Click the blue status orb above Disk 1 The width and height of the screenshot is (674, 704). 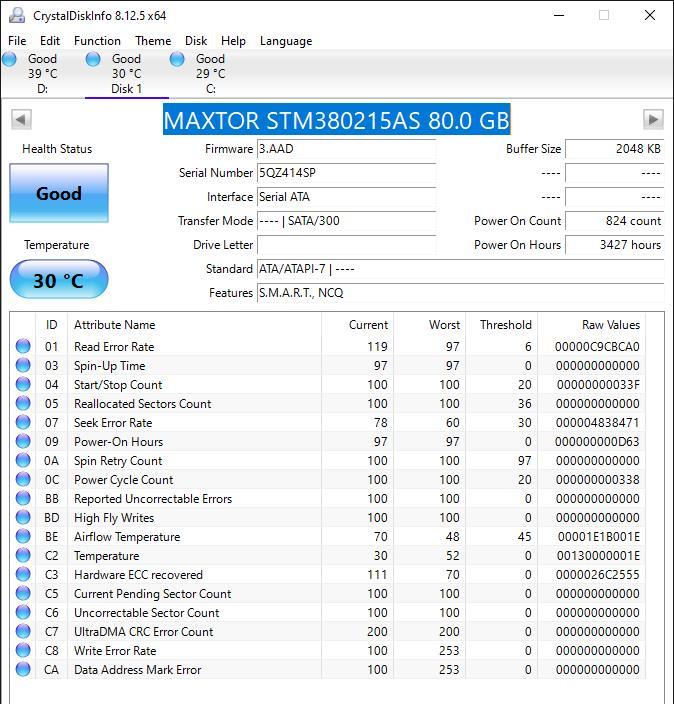pos(93,59)
